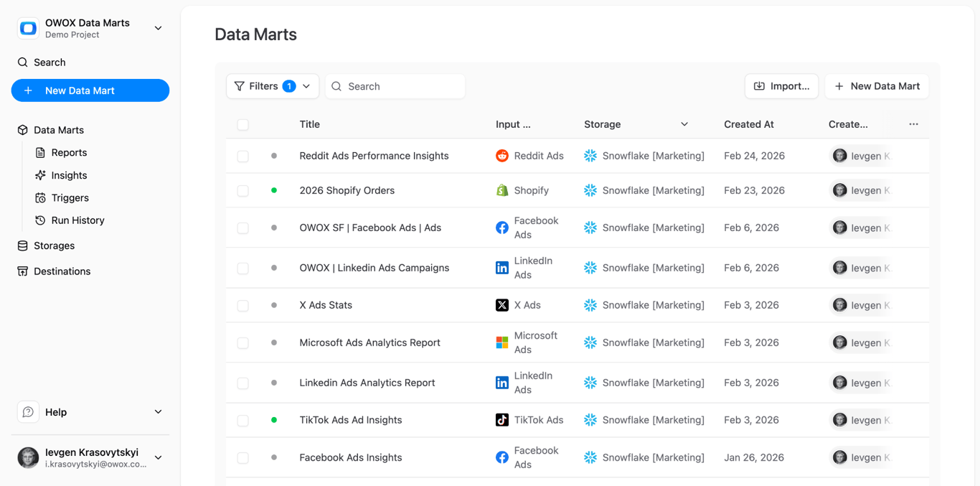
Task: Click the TikTok Ads logo icon
Action: coord(502,420)
